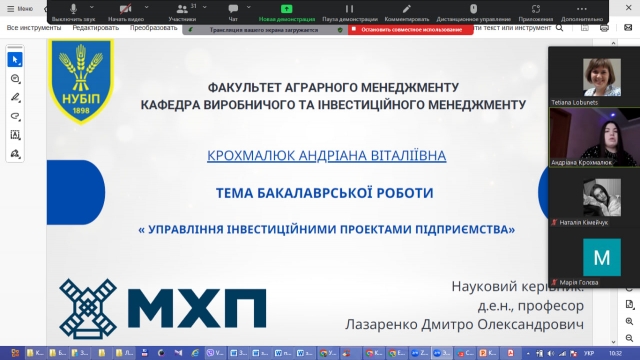Open the Редактировать tab
The height and width of the screenshot is (360, 640).
tap(96, 28)
